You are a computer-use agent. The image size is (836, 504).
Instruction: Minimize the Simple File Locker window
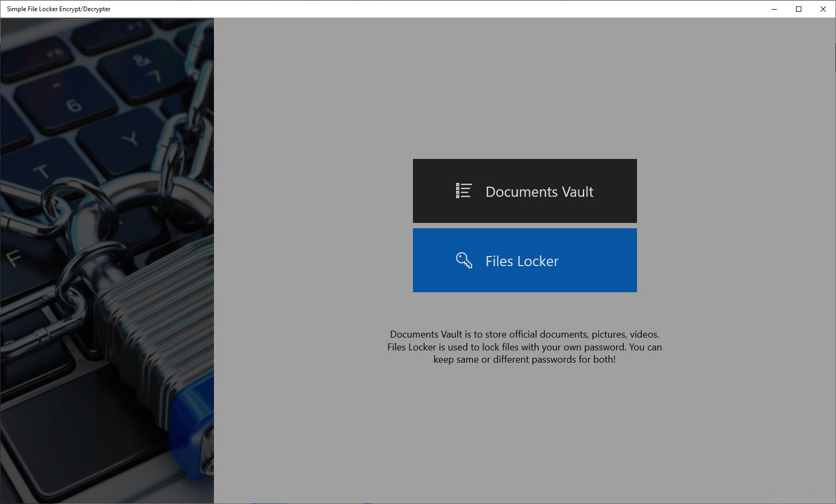pos(774,9)
